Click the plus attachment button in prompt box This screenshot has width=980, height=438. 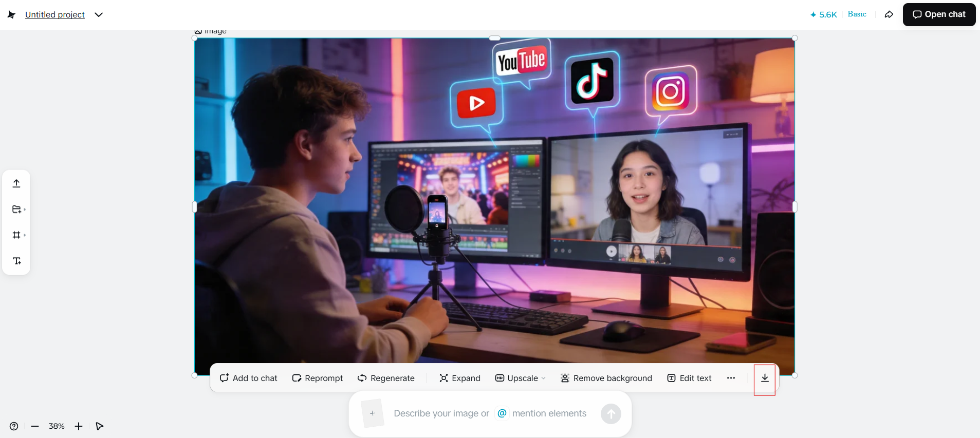click(x=373, y=413)
